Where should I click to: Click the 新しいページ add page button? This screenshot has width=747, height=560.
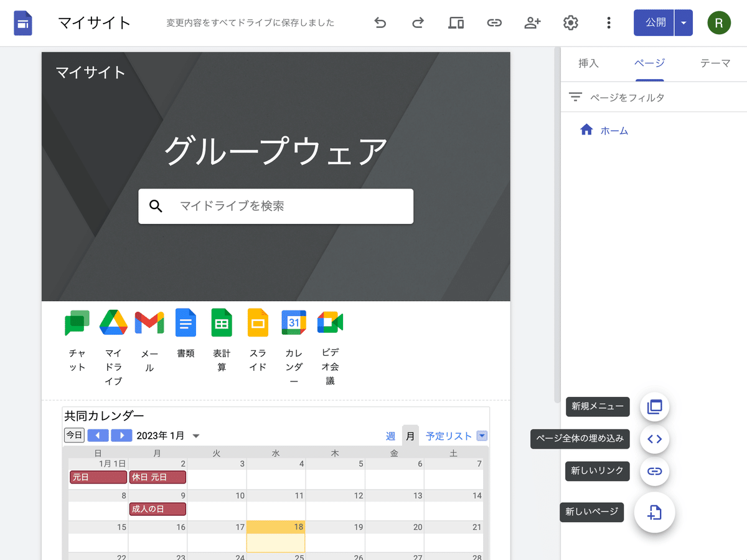click(654, 512)
